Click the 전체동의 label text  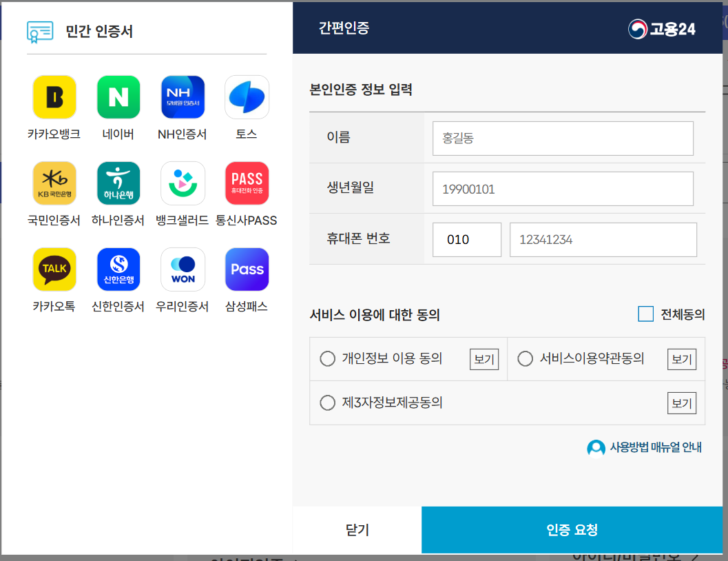point(683,314)
